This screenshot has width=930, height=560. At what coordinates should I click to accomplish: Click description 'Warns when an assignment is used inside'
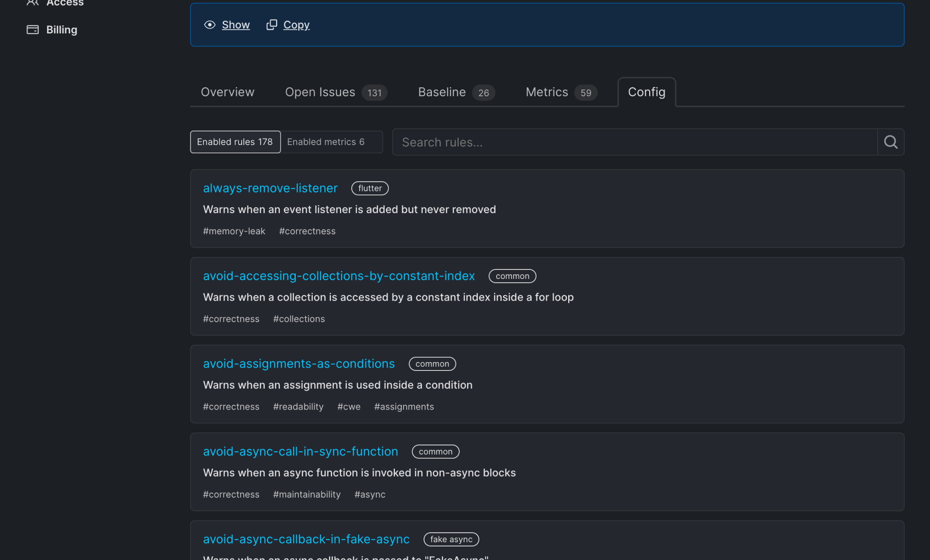tap(338, 385)
